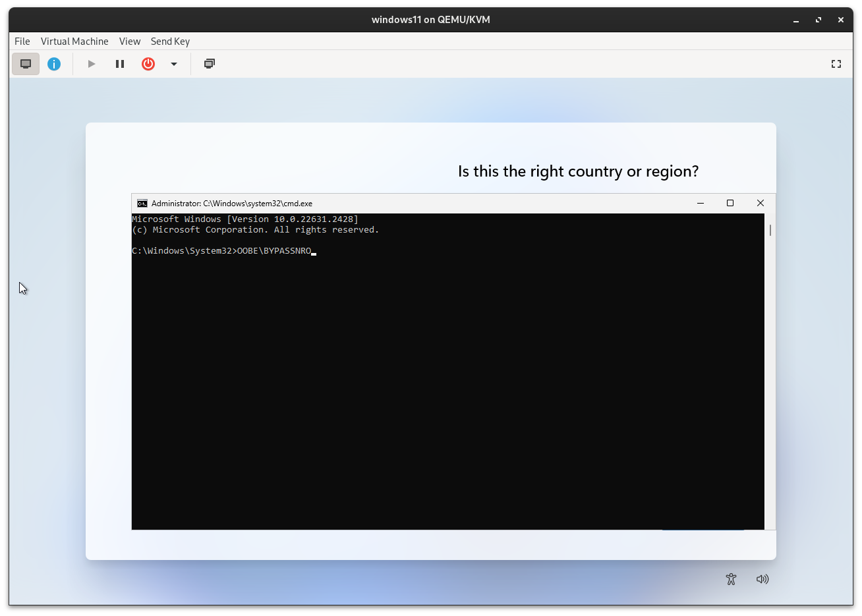
Task: Open the Send Key menu
Action: pos(170,41)
